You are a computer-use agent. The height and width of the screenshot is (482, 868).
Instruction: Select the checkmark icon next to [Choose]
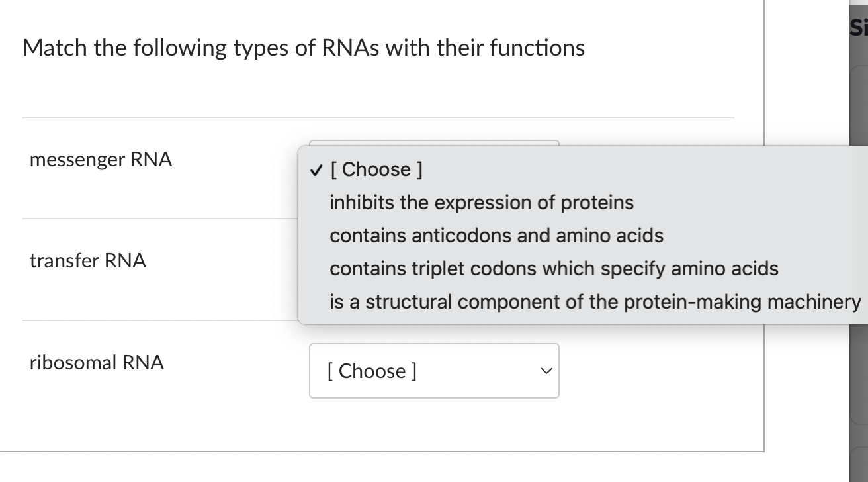(x=315, y=169)
